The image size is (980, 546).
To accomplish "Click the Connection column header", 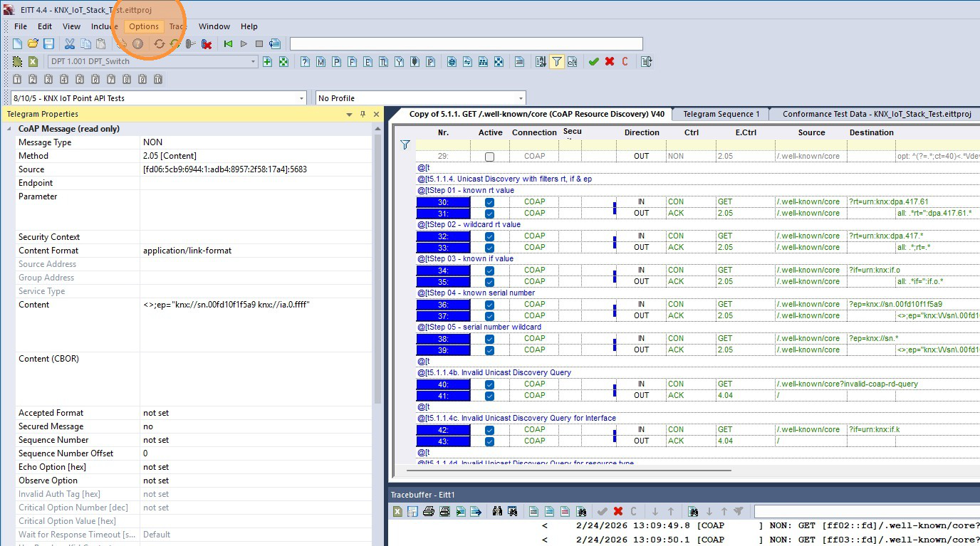I will [534, 132].
